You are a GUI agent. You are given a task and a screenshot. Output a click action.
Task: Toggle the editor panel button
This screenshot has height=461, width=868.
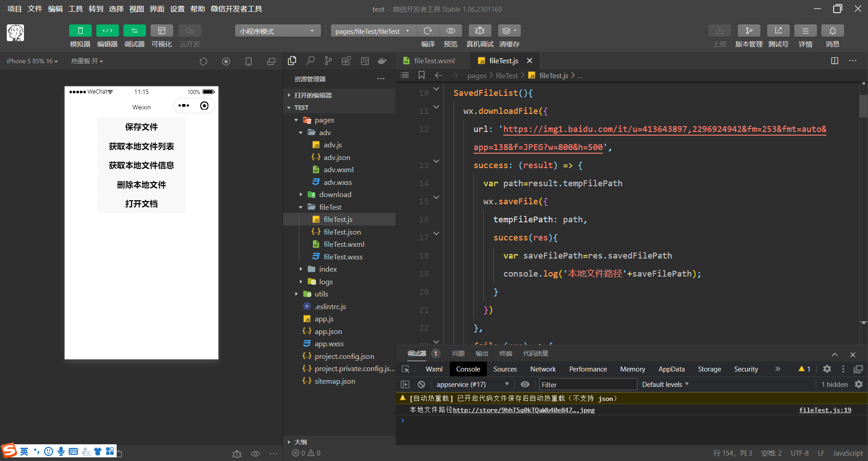(x=107, y=31)
